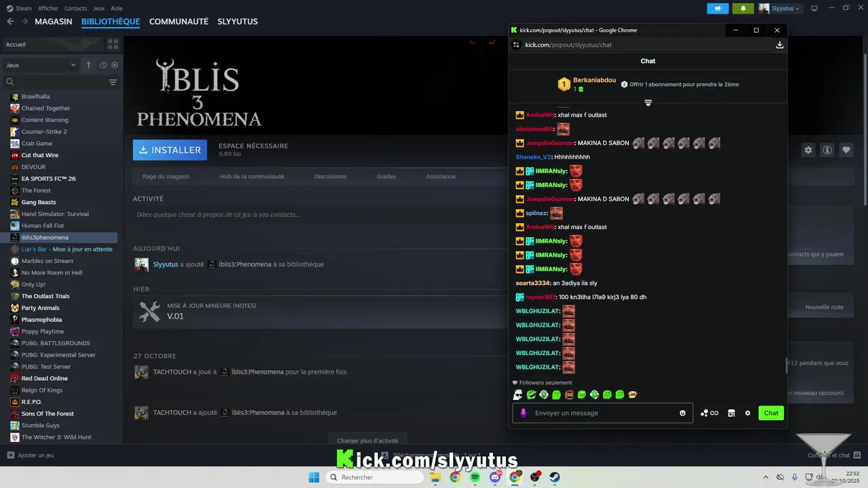The width and height of the screenshot is (868, 488).
Task: Go to MAGASIN tab
Action: tap(54, 22)
